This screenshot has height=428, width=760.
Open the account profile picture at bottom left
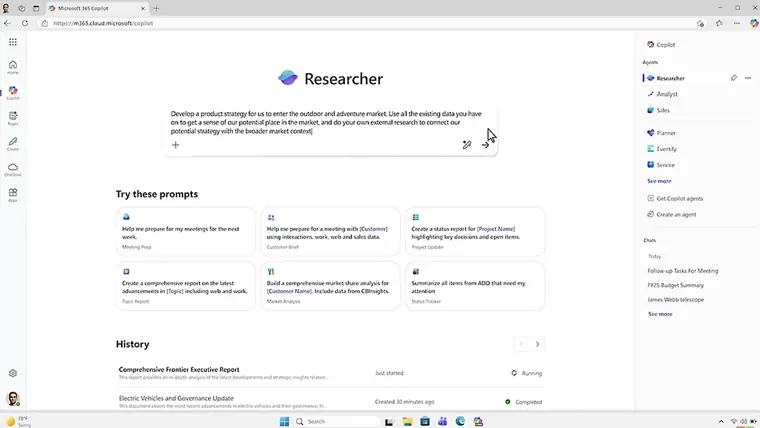click(x=13, y=398)
